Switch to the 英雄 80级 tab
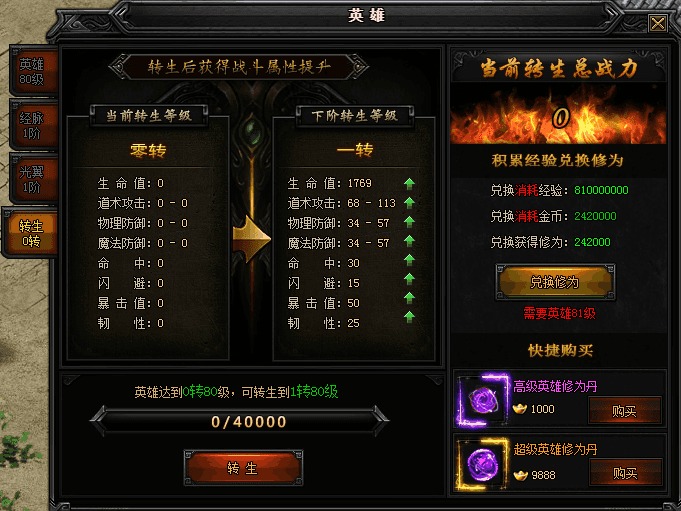 coord(33,72)
